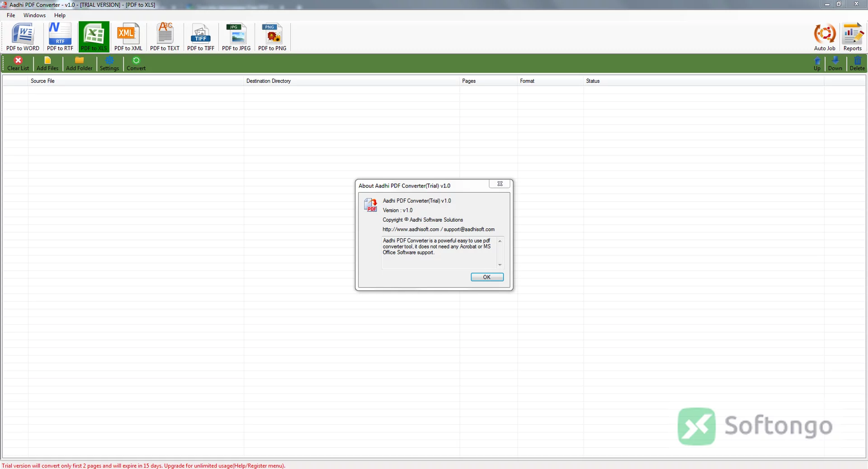Click Add Folder in the toolbar
The image size is (868, 469).
[79, 64]
